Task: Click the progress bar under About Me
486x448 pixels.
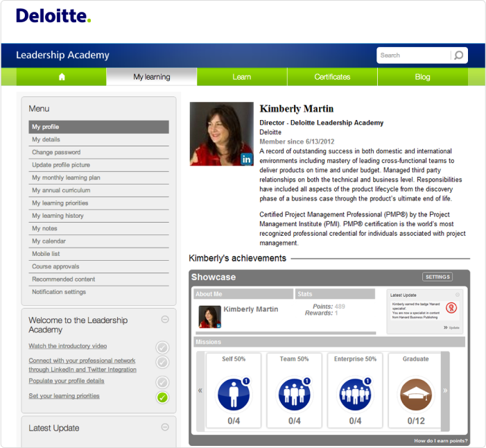Action: pos(284,333)
